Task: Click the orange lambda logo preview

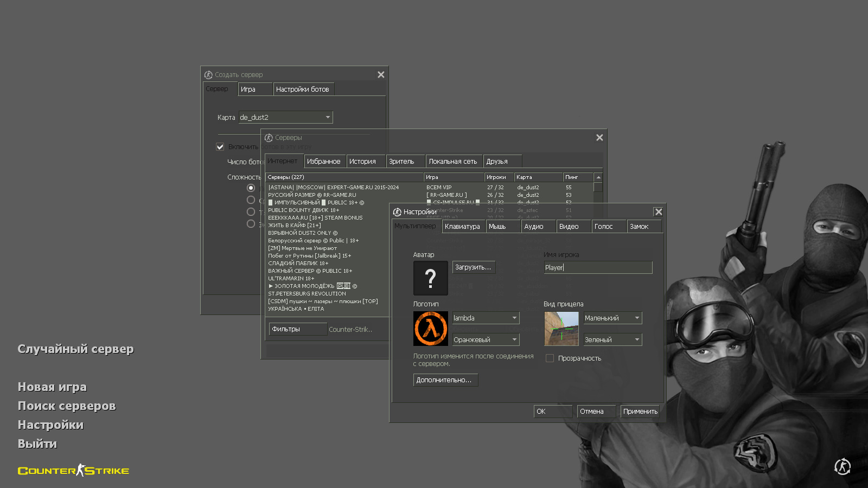Action: click(x=431, y=329)
